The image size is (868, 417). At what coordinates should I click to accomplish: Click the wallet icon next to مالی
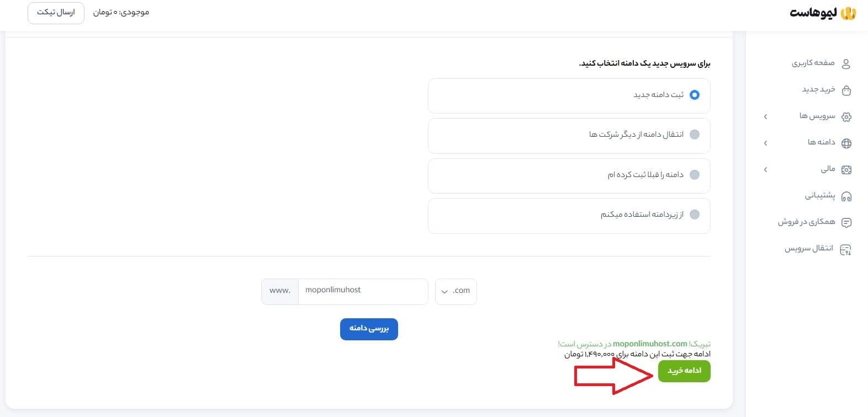(846, 169)
